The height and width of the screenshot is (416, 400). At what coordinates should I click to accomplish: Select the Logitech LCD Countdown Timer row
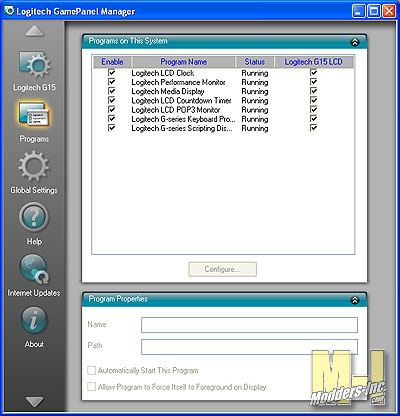point(223,100)
